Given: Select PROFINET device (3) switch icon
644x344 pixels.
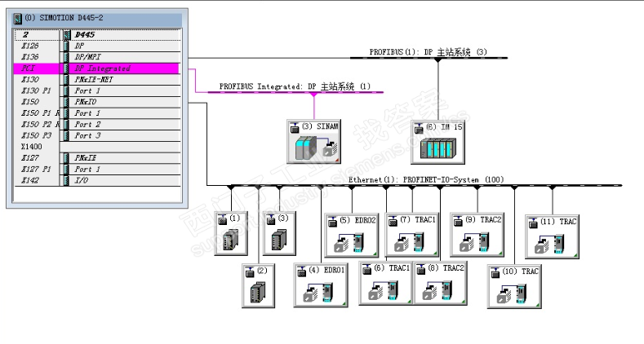Looking at the screenshot, I should coord(279,234).
